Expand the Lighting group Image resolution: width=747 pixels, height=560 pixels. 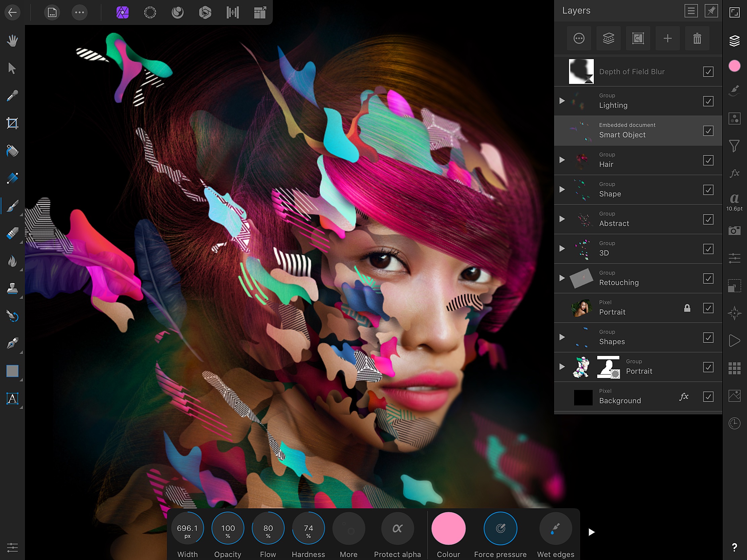[562, 101]
